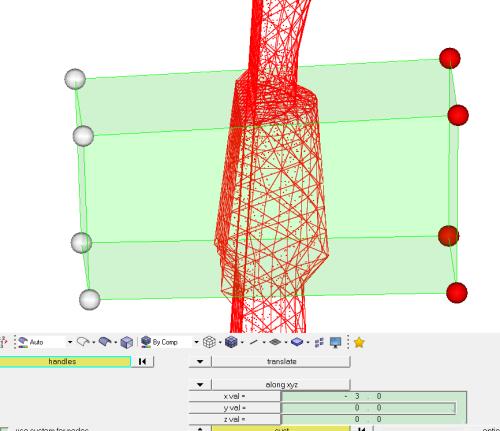500x431 pixels.
Task: Click the y val = label
Action: click(x=234, y=408)
